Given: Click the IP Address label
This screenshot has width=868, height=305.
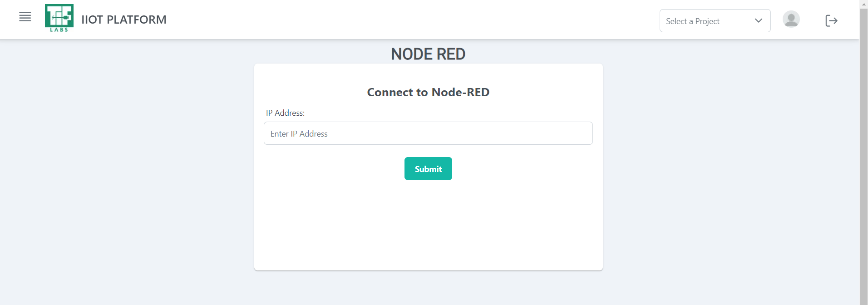Looking at the screenshot, I should 285,113.
